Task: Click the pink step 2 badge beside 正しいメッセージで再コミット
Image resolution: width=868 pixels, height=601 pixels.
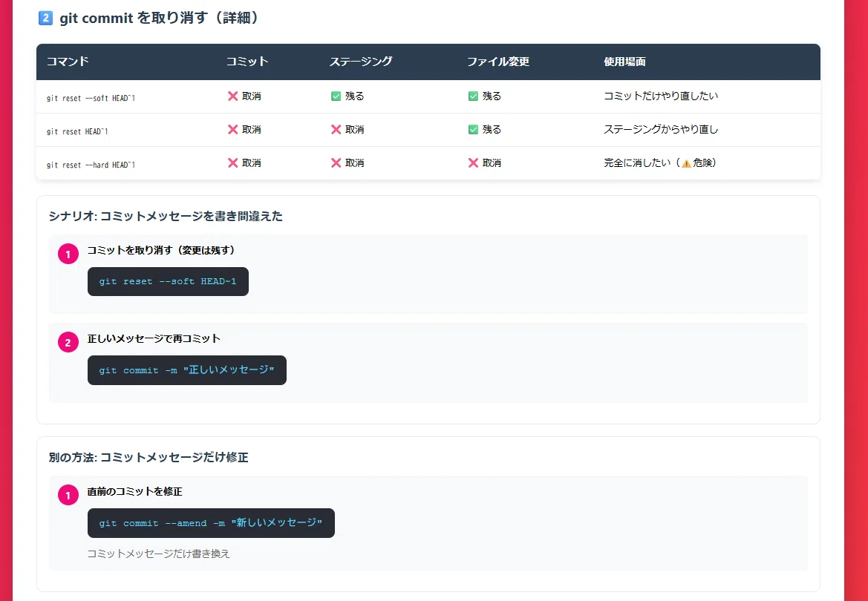Action: pos(68,343)
